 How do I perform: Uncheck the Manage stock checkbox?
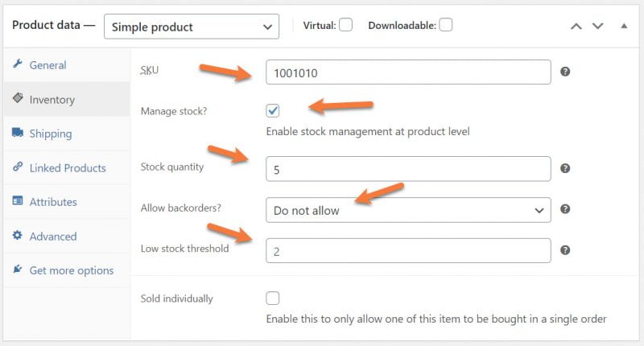click(273, 111)
